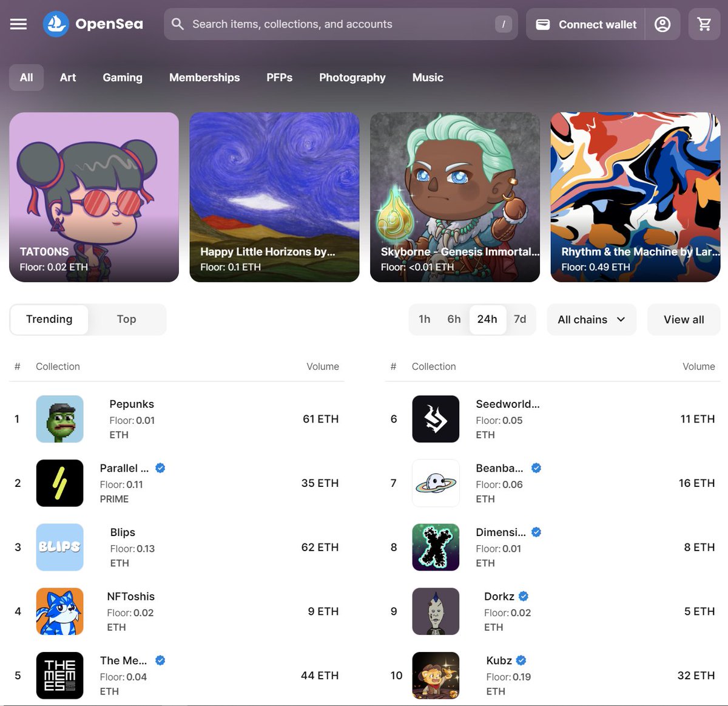
Task: Open the Dorkz collection name
Action: tap(499, 597)
